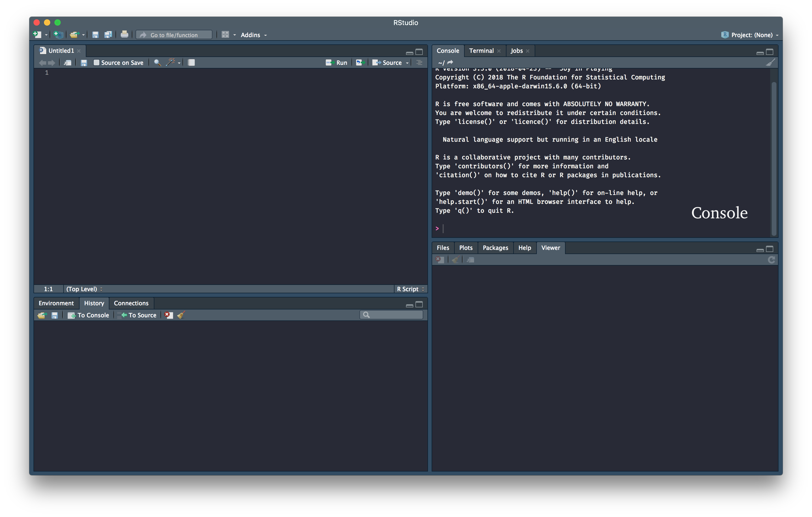This screenshot has height=517, width=812.
Task: Print the current file
Action: coord(125,35)
